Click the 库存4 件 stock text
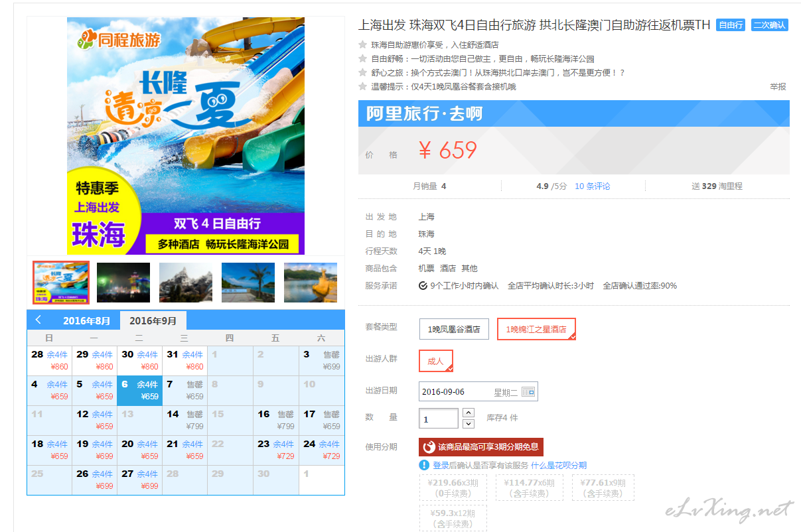This screenshot has width=801, height=532. coord(502,418)
